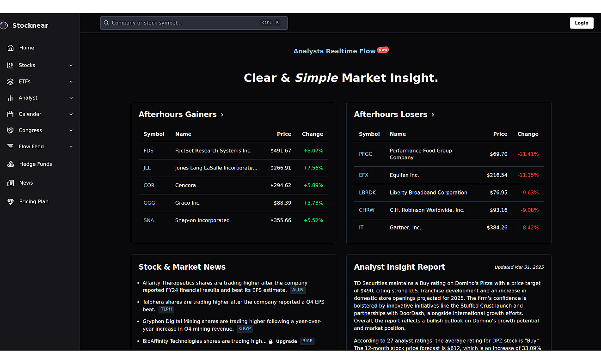Viewport: 601px width, 364px height.
Task: Click the TLPH ticker tag
Action: (x=166, y=309)
